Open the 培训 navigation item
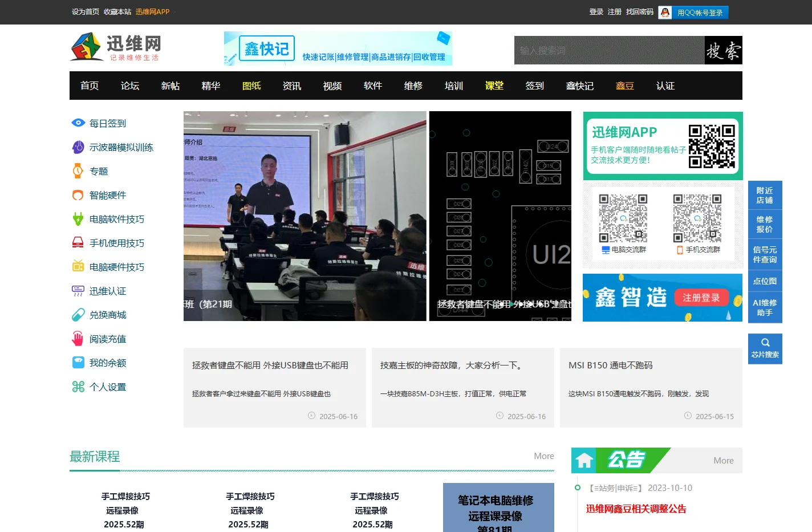The width and height of the screenshot is (812, 532). point(454,86)
